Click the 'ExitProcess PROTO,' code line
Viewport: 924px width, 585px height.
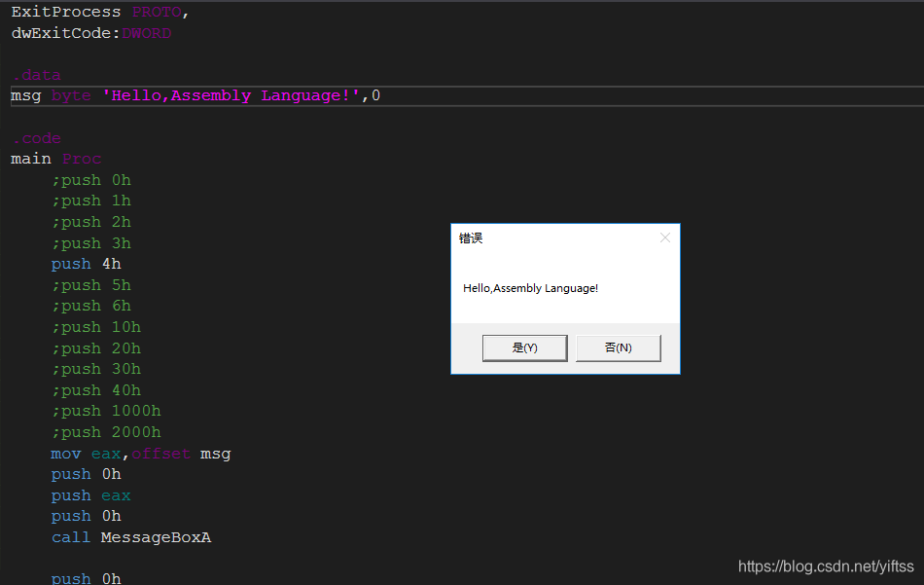[x=100, y=12]
